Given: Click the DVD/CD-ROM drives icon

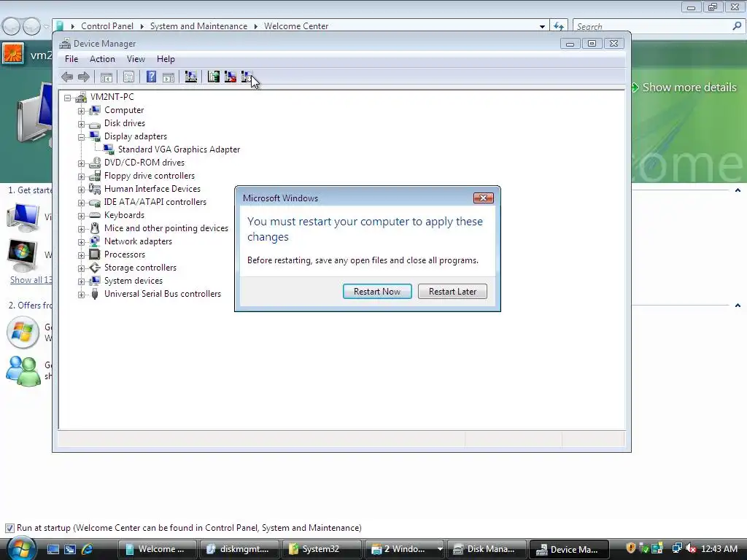Looking at the screenshot, I should tap(95, 163).
